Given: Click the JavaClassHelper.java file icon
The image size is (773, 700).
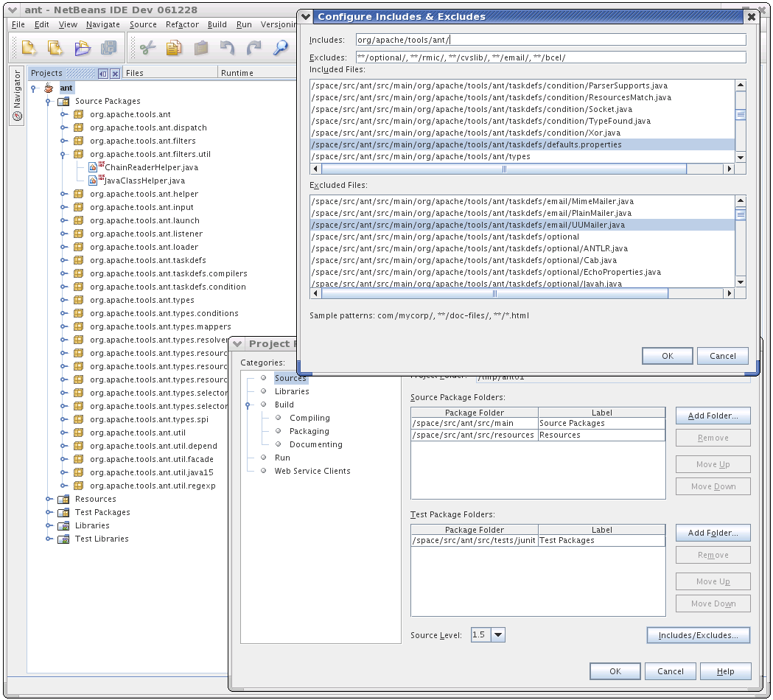Looking at the screenshot, I should tap(93, 181).
